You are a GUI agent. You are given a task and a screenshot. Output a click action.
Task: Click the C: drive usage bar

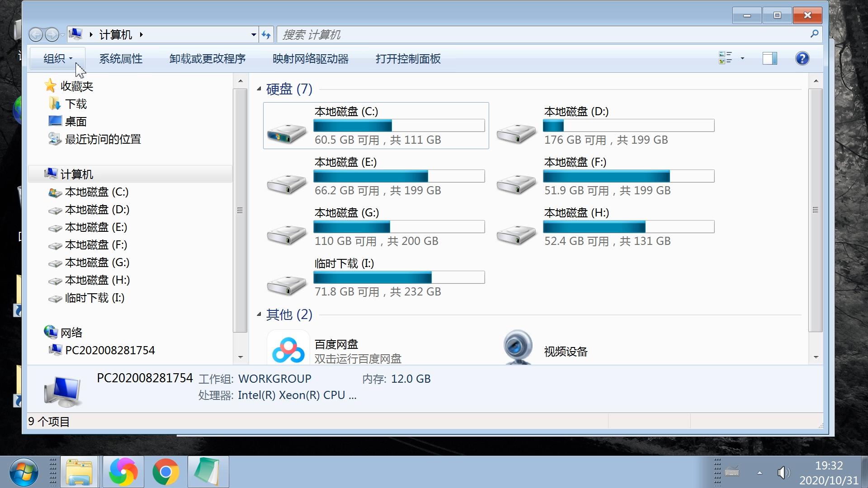pyautogui.click(x=399, y=125)
